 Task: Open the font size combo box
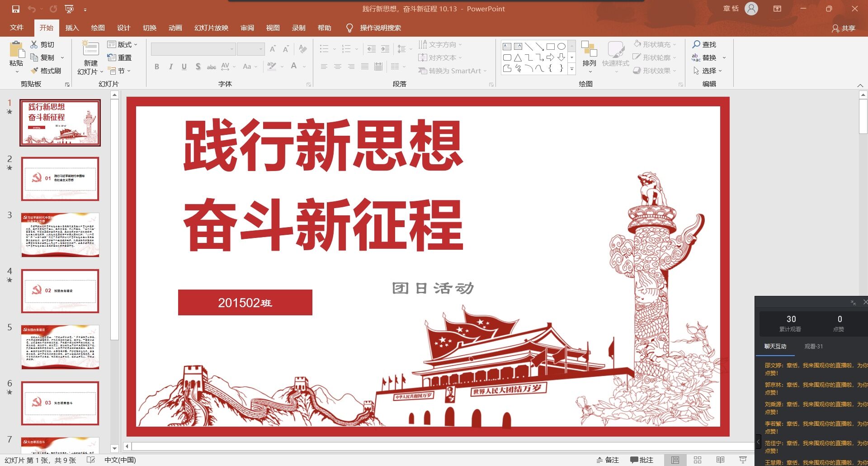[250, 49]
